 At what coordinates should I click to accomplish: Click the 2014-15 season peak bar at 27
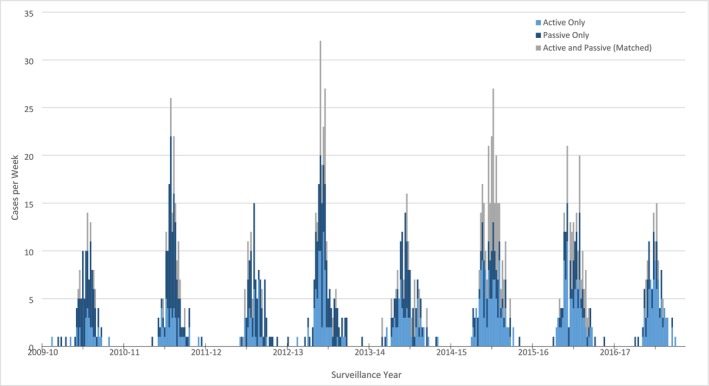(x=493, y=217)
